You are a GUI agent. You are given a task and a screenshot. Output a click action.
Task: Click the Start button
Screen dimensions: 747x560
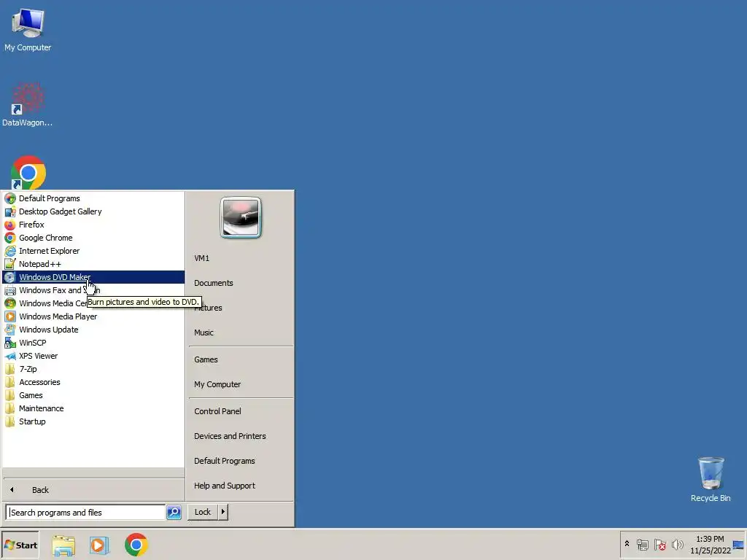pyautogui.click(x=20, y=545)
